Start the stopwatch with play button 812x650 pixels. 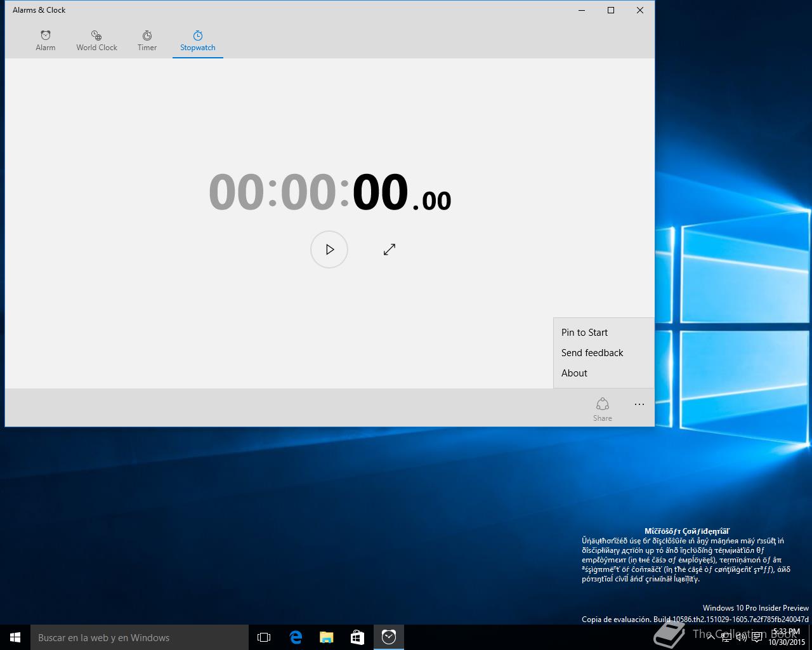[329, 249]
